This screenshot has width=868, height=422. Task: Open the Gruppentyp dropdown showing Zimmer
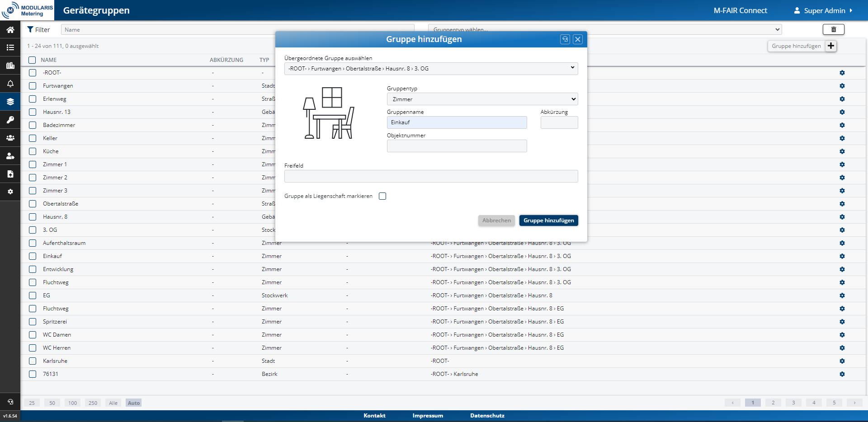click(482, 99)
